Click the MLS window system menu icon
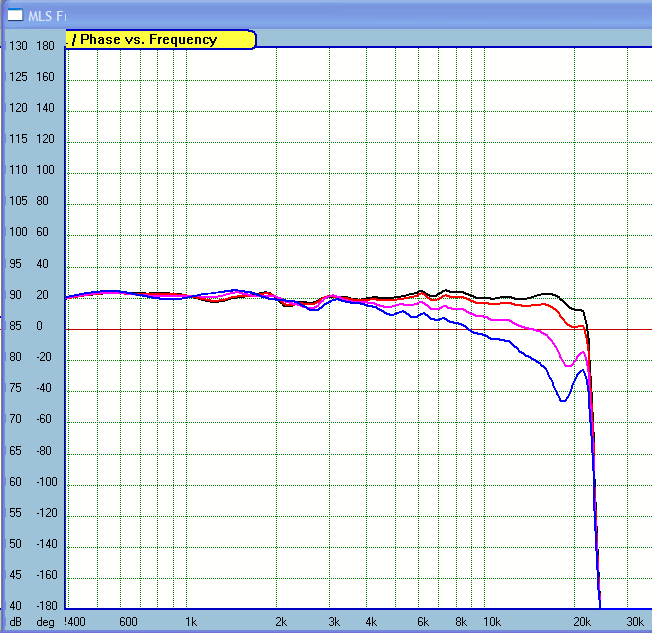This screenshot has width=652, height=633. click(x=15, y=15)
